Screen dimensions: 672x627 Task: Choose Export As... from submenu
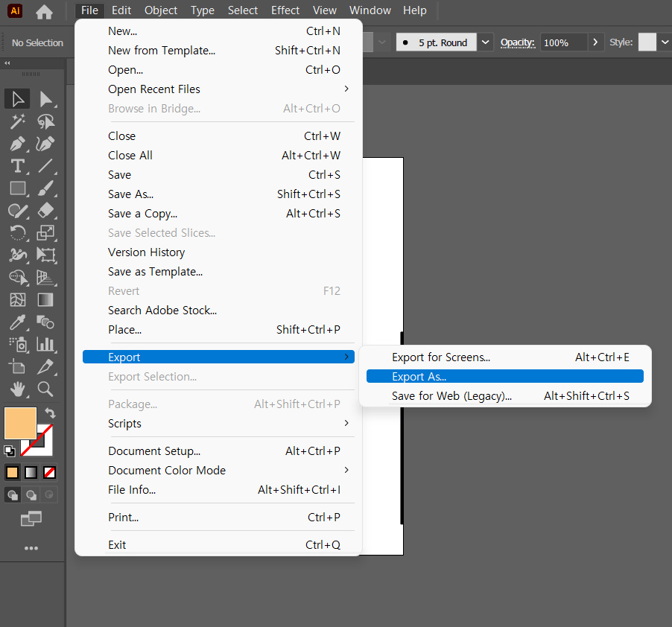pos(505,376)
